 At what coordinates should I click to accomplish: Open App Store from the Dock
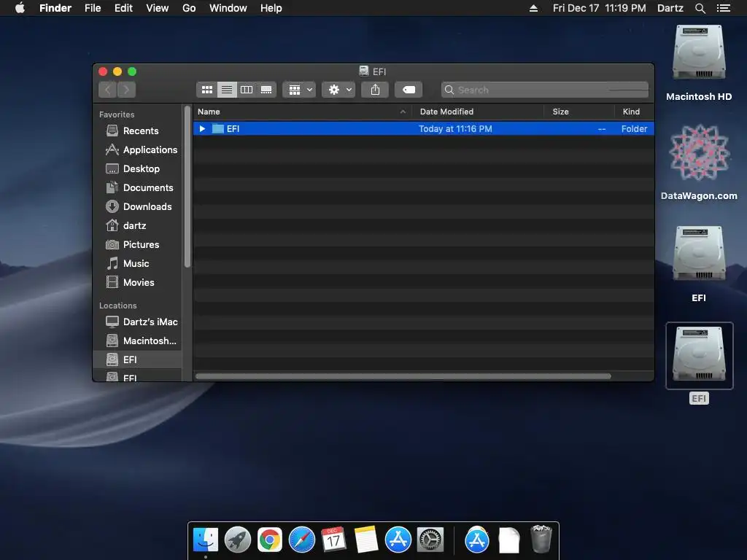coord(398,540)
